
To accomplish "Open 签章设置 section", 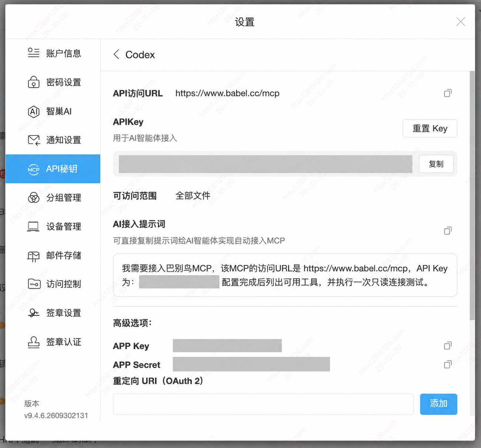I will coord(53,313).
